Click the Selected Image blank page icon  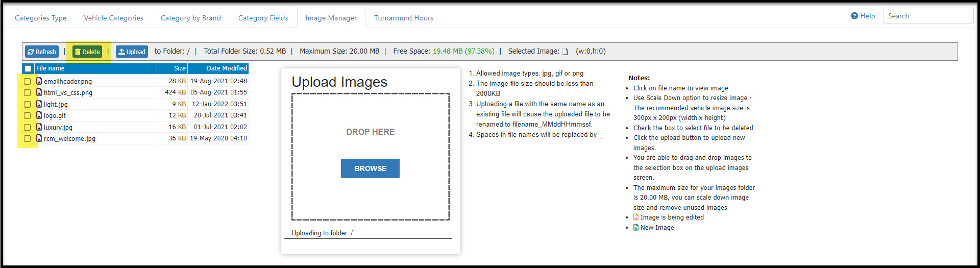[565, 52]
